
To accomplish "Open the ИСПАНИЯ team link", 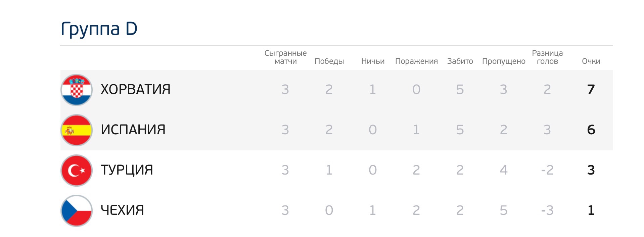I will pos(133,130).
